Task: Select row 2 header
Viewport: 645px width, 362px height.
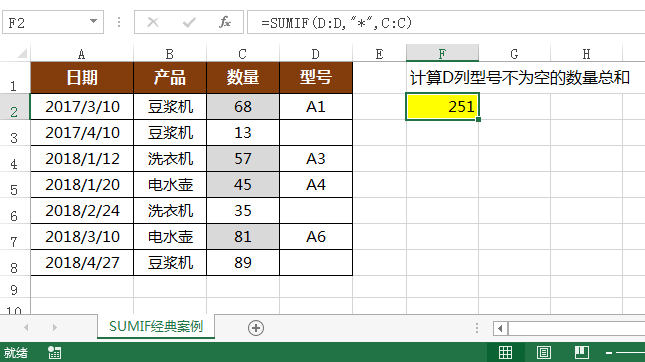Action: pyautogui.click(x=14, y=107)
